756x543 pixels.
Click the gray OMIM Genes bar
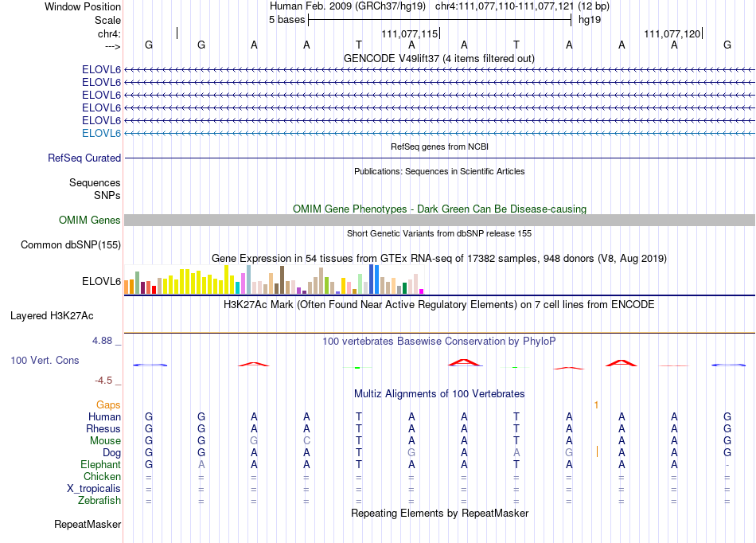click(439, 221)
